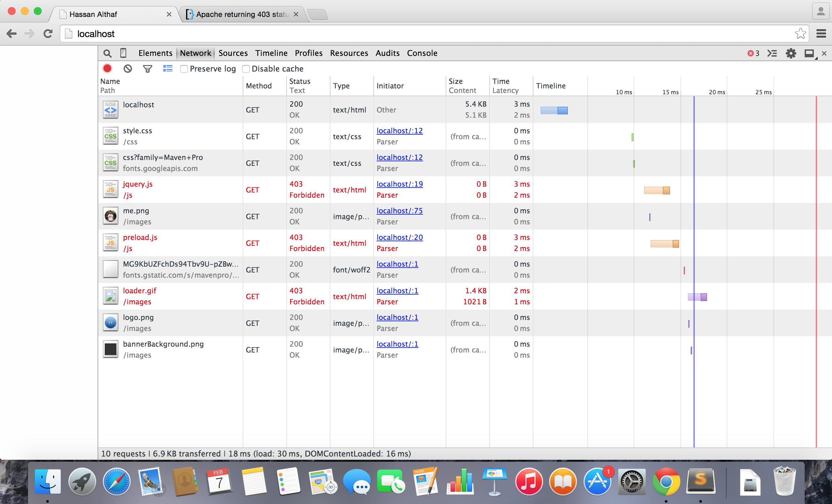Show the console drawer icon in DevTools
832x504 pixels.
click(x=772, y=53)
